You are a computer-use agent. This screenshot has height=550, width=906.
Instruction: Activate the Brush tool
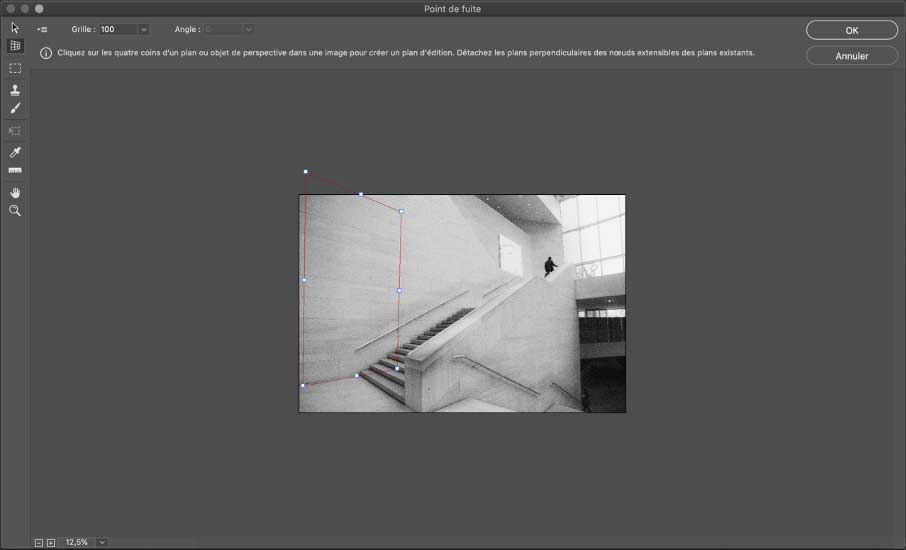click(15, 109)
